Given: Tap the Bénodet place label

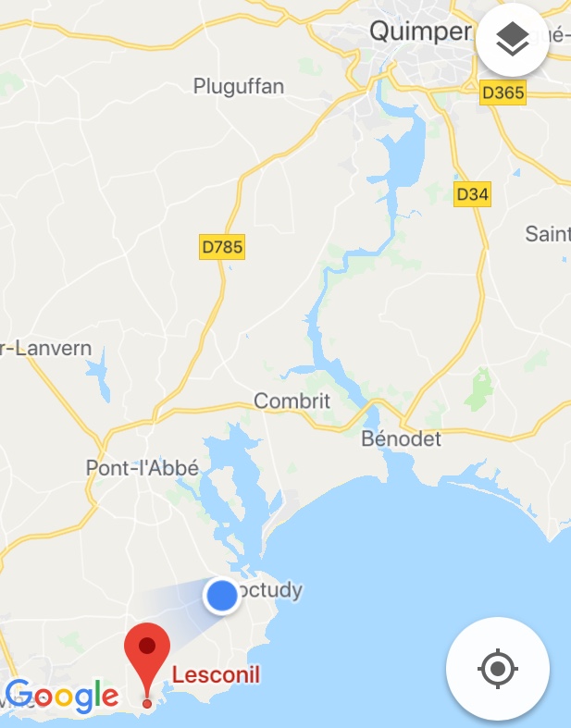Looking at the screenshot, I should tap(402, 438).
